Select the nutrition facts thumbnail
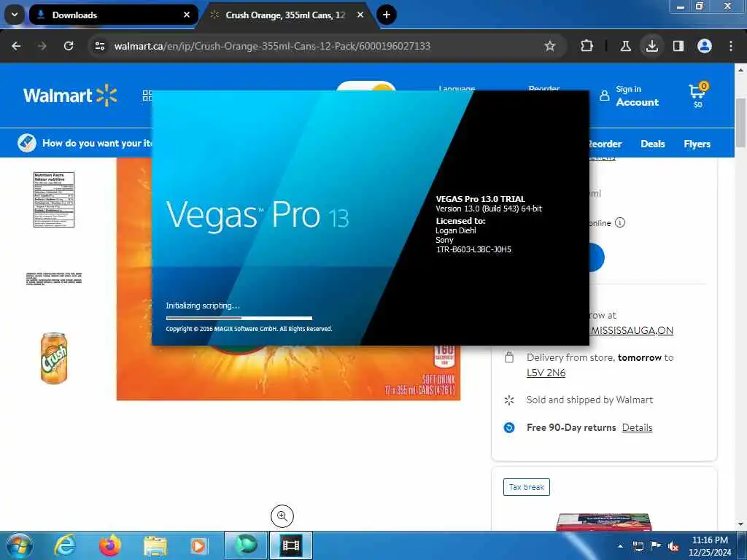This screenshot has width=747, height=560. click(54, 200)
